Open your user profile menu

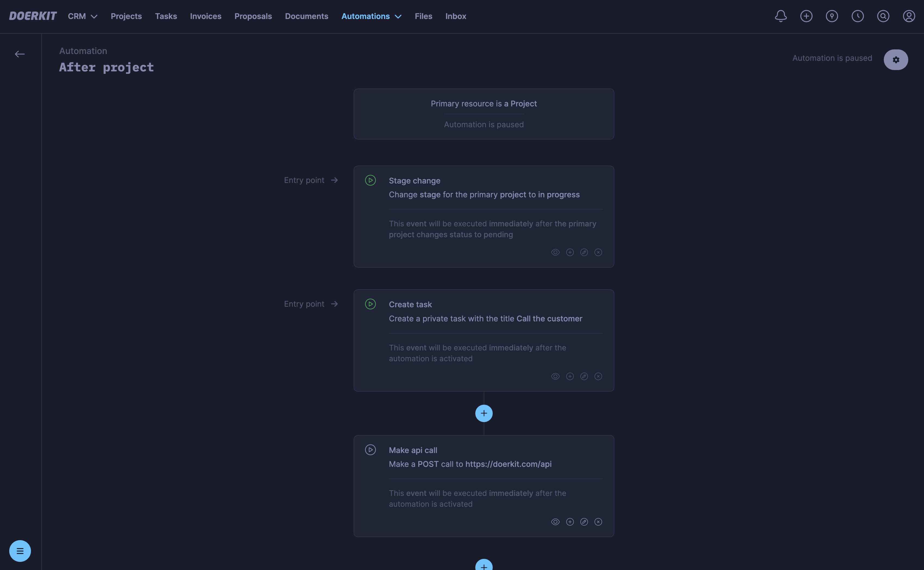(909, 16)
